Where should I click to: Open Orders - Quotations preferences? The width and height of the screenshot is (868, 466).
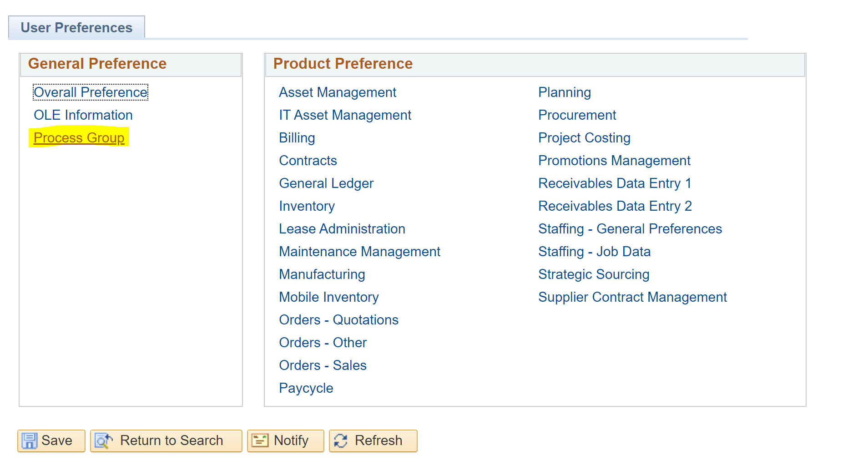pos(339,320)
